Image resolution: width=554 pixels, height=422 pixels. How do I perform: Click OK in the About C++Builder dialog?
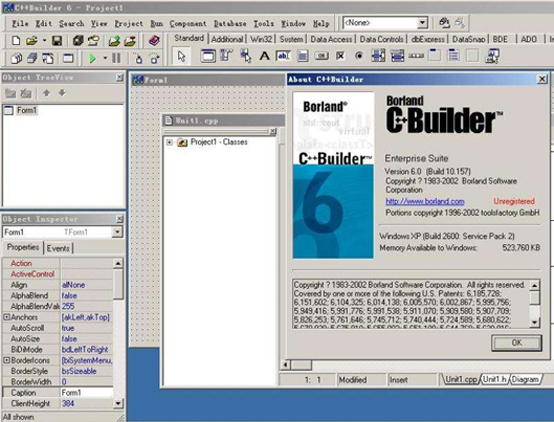517,343
